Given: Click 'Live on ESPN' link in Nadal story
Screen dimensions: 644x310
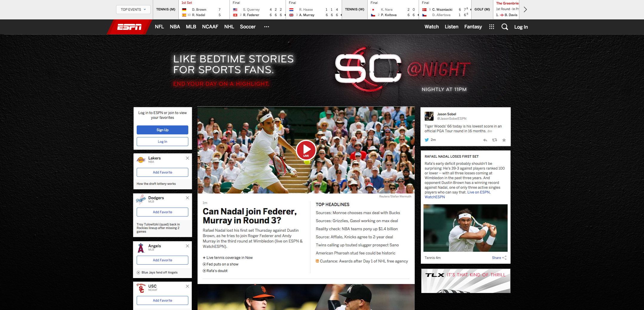Looking at the screenshot, I should [x=478, y=192].
